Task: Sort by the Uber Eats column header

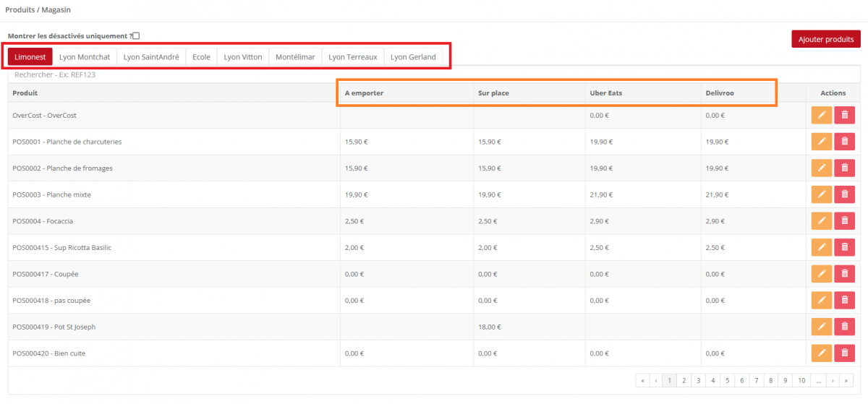Action: (606, 93)
